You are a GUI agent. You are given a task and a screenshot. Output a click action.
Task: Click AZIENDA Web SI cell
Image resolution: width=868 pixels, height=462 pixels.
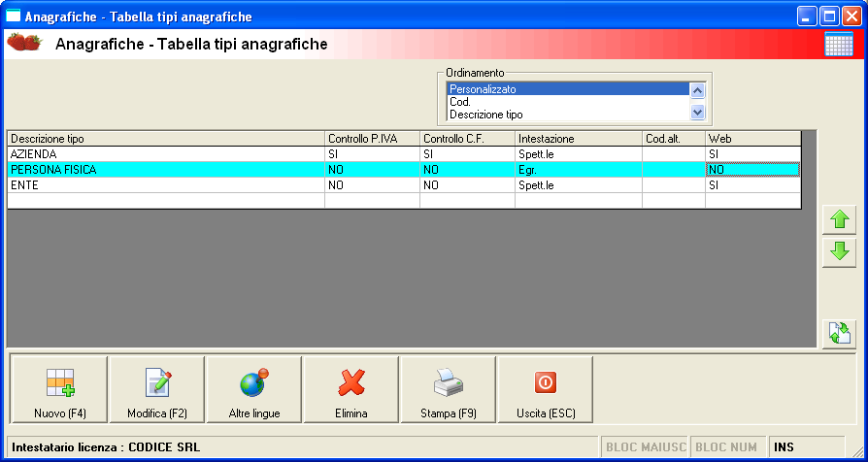(x=753, y=154)
